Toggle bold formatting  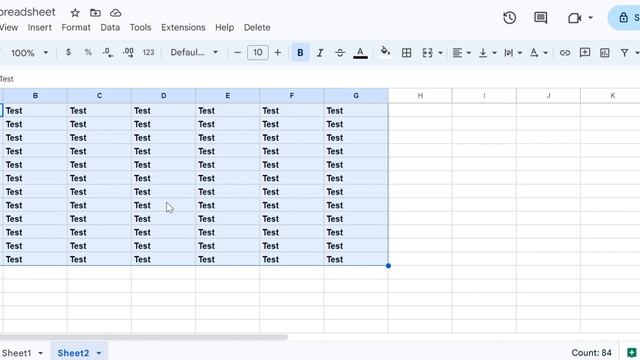tap(300, 53)
